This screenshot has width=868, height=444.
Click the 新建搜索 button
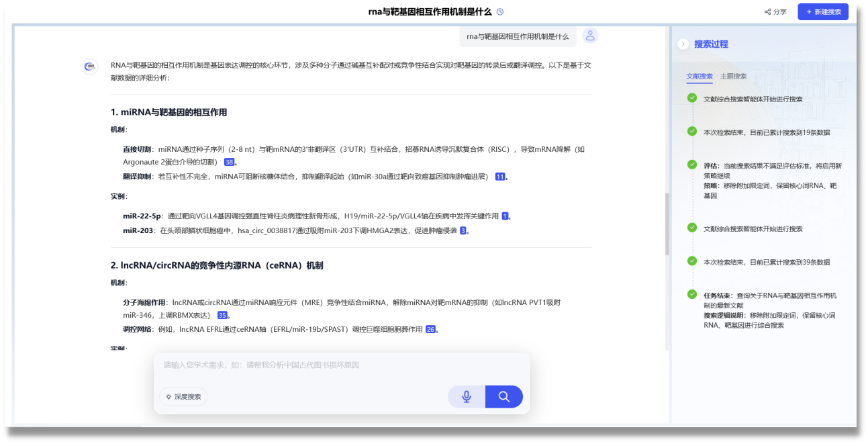point(822,11)
